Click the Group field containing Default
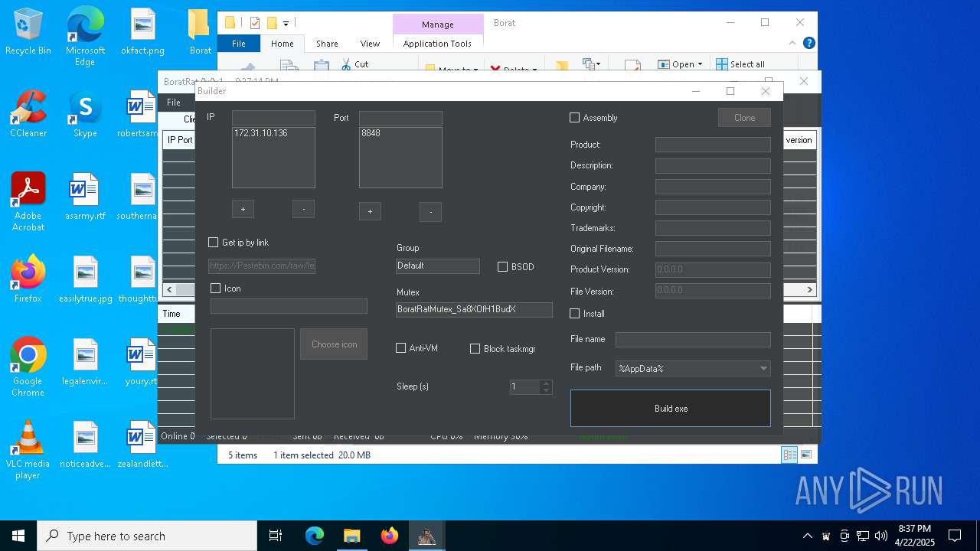The image size is (980, 551). coord(438,266)
